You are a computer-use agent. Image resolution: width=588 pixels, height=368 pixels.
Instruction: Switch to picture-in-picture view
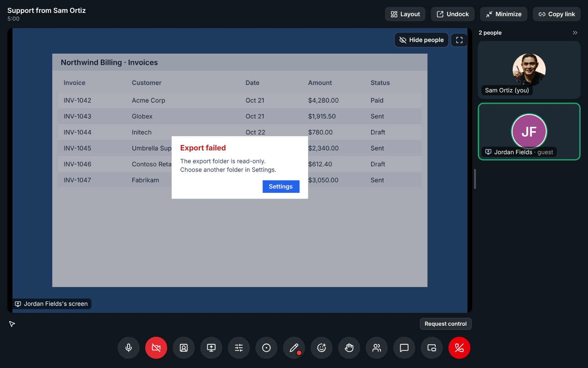click(x=432, y=348)
